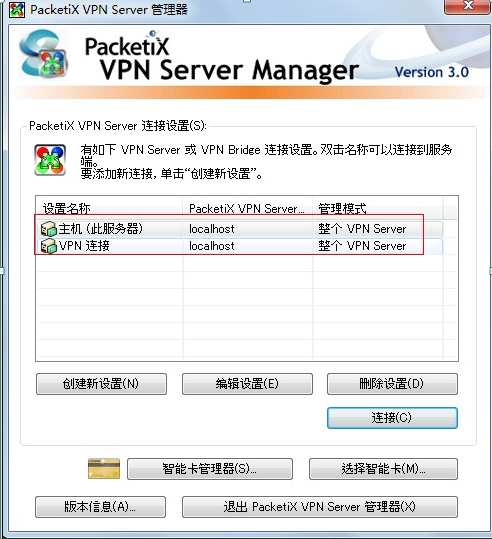
Task: Sort by 设置名称 column header
Action: tap(109, 208)
